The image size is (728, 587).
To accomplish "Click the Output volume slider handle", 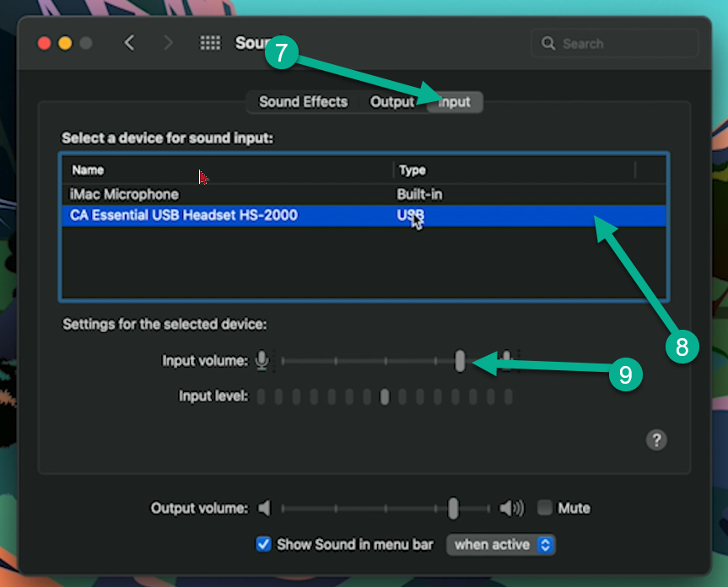I will pos(453,508).
